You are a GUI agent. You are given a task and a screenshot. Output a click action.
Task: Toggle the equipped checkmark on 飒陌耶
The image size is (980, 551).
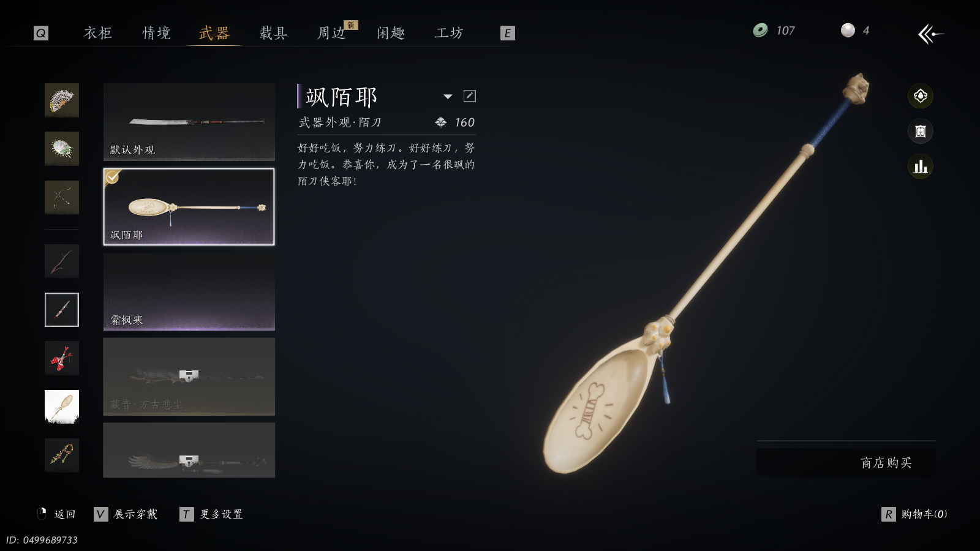[x=112, y=177]
